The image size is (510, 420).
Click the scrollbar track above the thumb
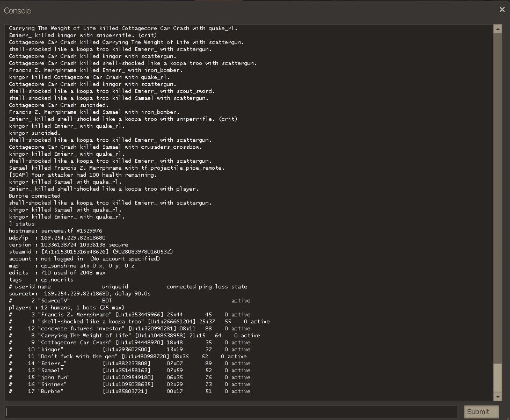[497, 188]
